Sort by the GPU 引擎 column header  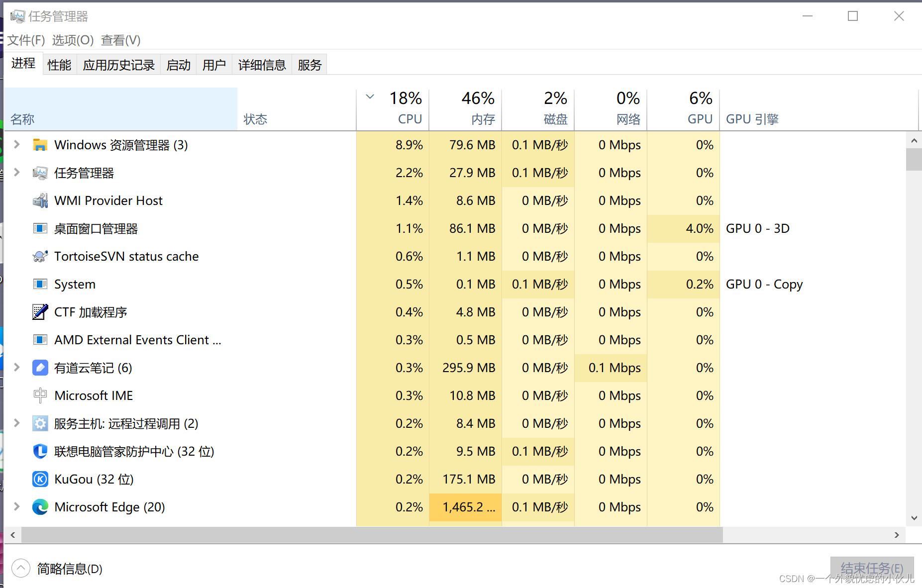(819, 109)
